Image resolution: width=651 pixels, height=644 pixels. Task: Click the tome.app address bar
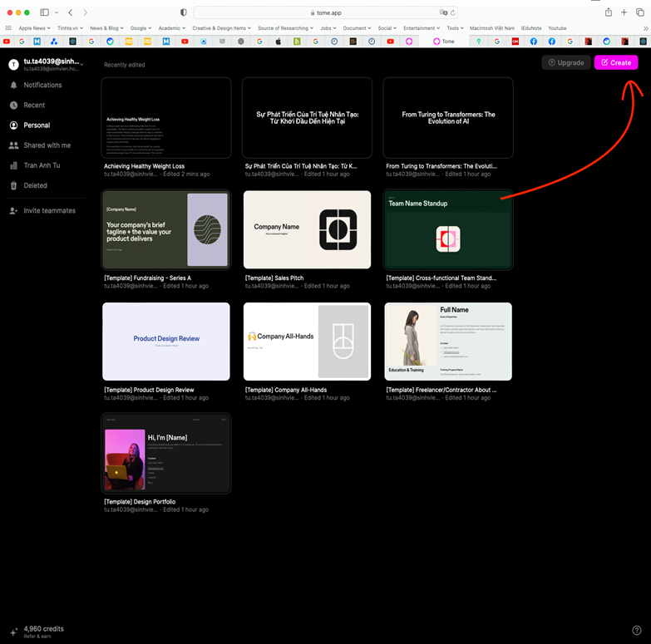[326, 12]
